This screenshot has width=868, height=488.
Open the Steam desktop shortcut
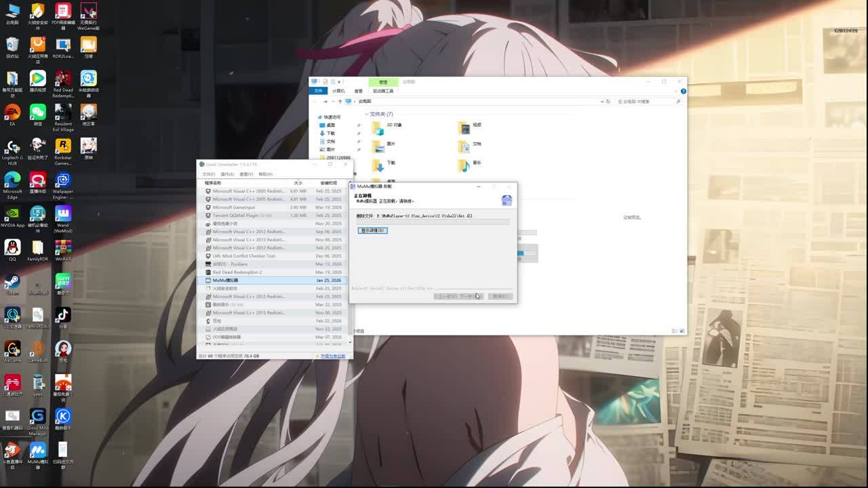pos(12,282)
